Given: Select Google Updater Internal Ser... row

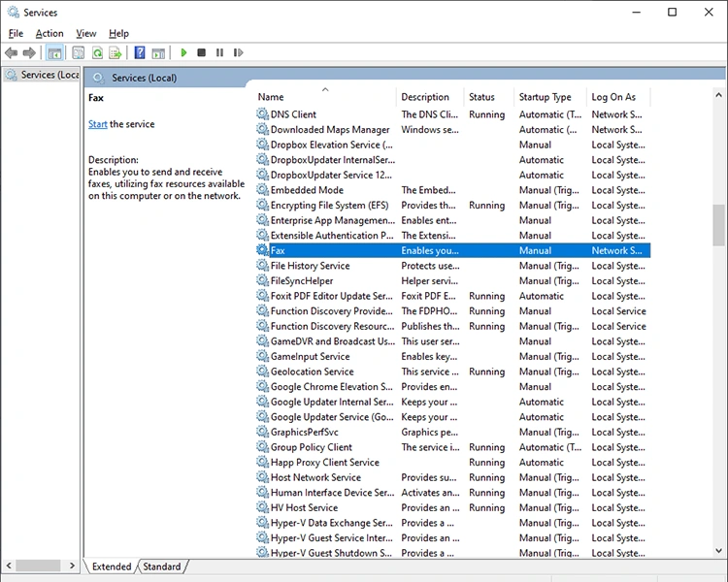Looking at the screenshot, I should click(452, 402).
